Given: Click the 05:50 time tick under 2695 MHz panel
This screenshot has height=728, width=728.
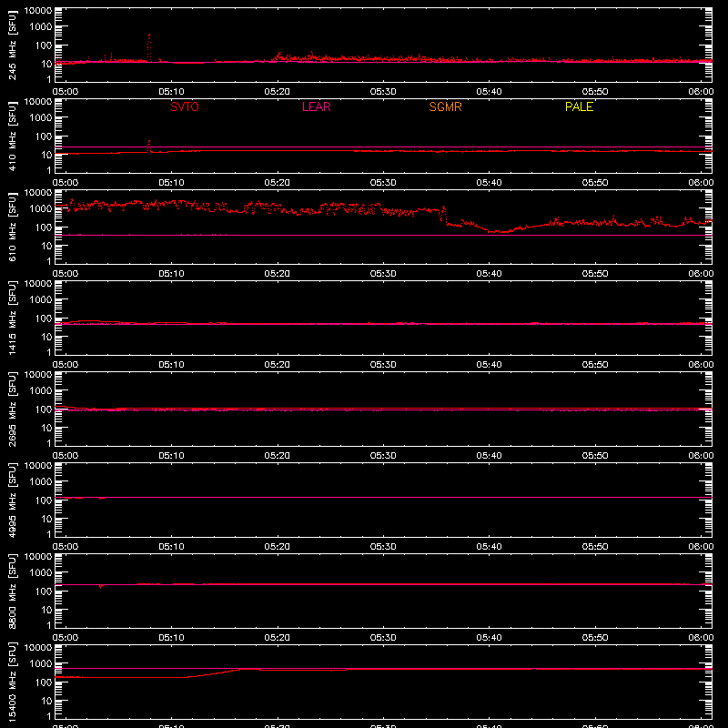Looking at the screenshot, I should click(595, 456).
